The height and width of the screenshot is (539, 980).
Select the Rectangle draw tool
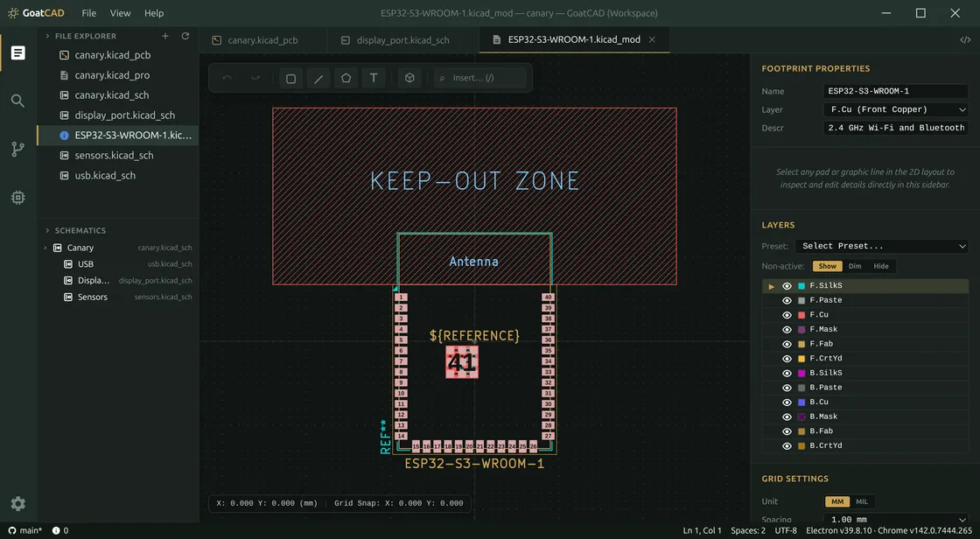click(290, 78)
